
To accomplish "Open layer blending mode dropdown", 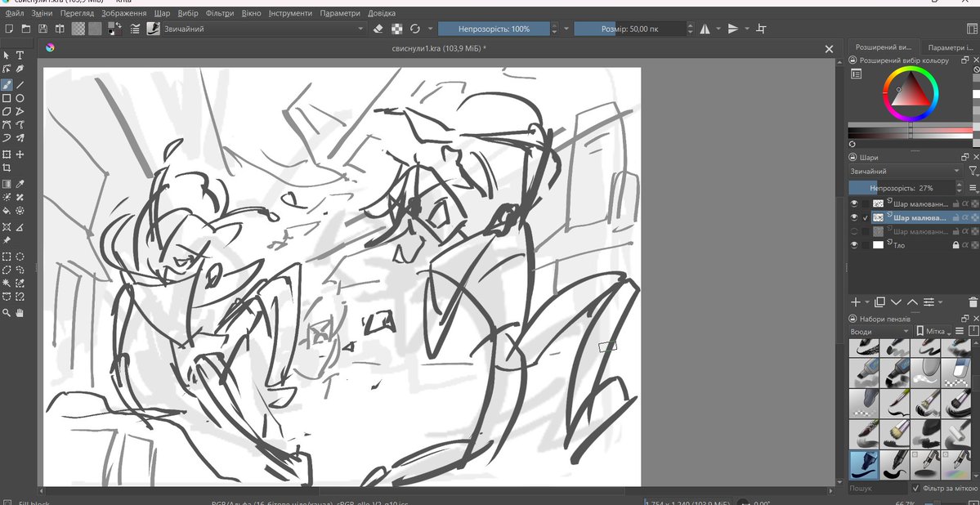I will tap(906, 172).
